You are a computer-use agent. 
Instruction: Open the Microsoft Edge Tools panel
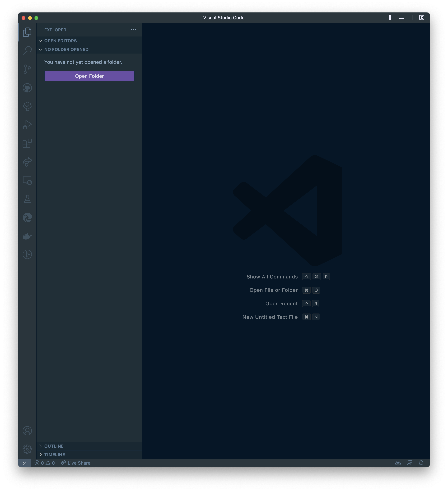click(27, 217)
